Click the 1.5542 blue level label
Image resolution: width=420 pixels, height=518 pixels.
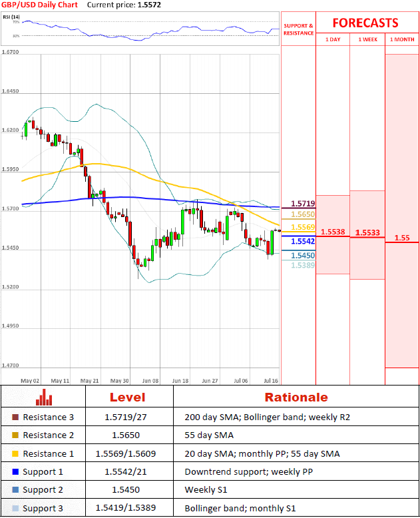coord(303,242)
